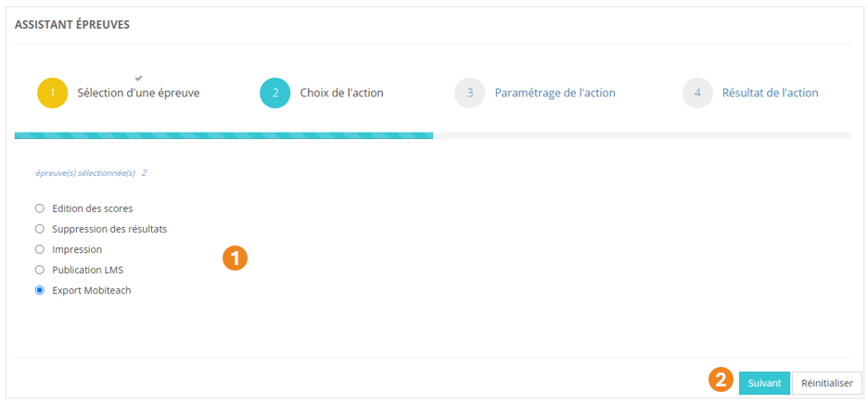Select Export Mobiteach radio button

tap(40, 290)
